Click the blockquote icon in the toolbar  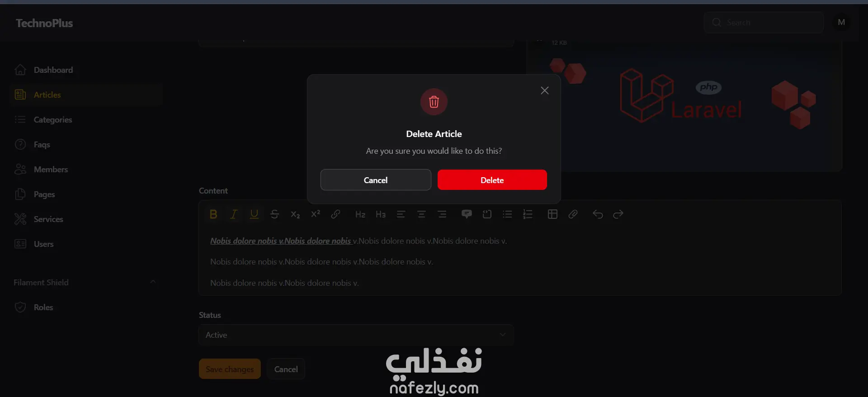(467, 214)
